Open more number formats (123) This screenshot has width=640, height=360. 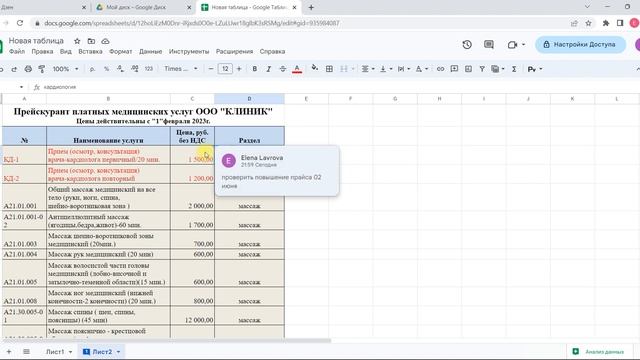click(149, 69)
